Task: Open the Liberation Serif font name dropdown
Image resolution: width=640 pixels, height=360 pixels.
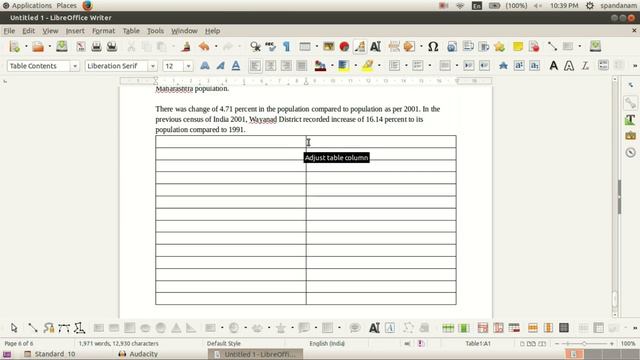Action: [x=153, y=66]
